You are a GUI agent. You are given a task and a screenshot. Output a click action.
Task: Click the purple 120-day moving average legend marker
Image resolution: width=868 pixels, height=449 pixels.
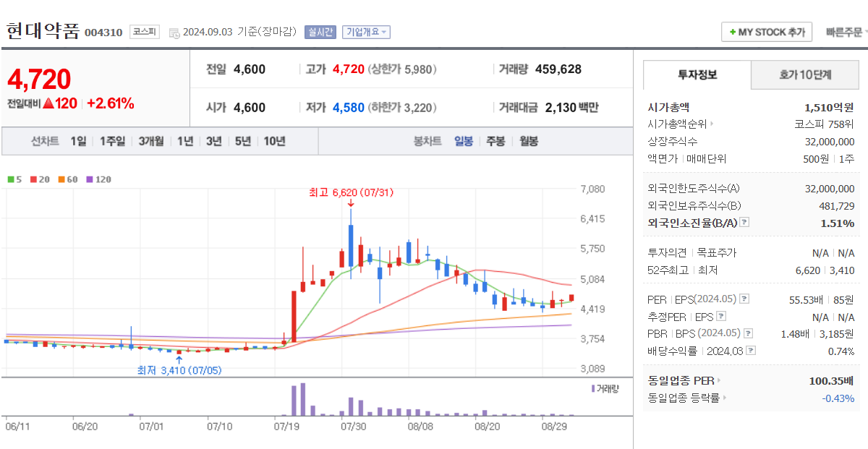pos(90,179)
